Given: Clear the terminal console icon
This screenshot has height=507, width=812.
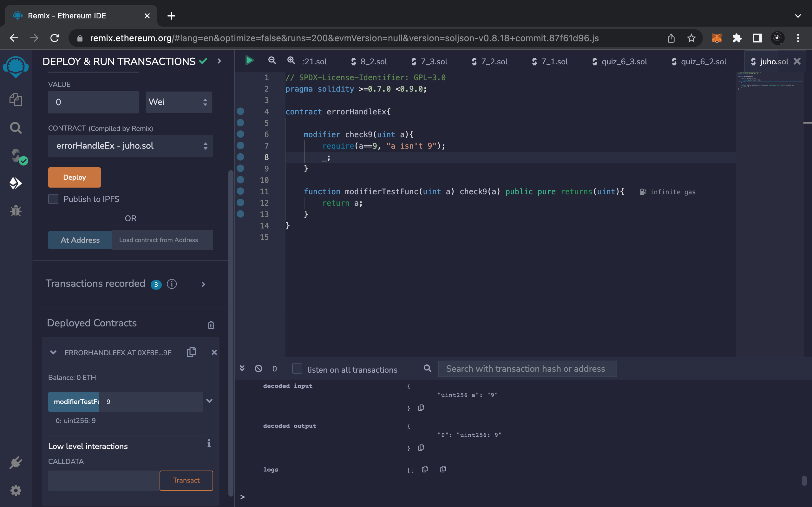Looking at the screenshot, I should point(259,369).
